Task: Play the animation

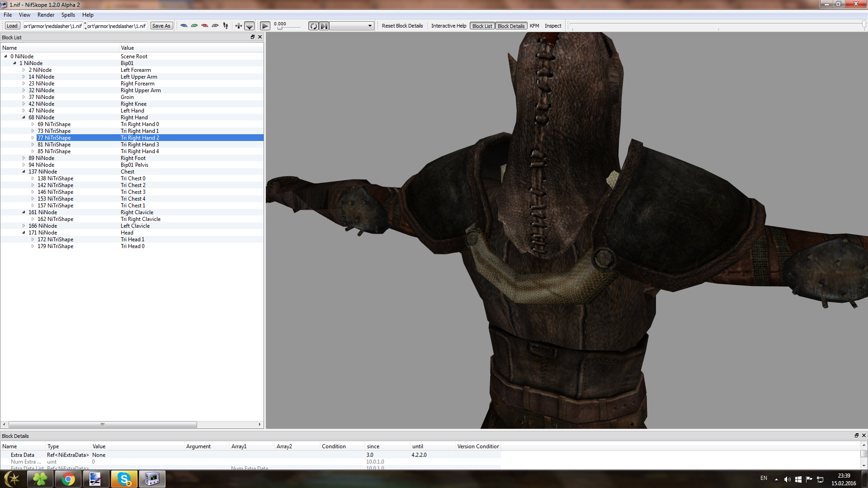Action: click(x=265, y=26)
